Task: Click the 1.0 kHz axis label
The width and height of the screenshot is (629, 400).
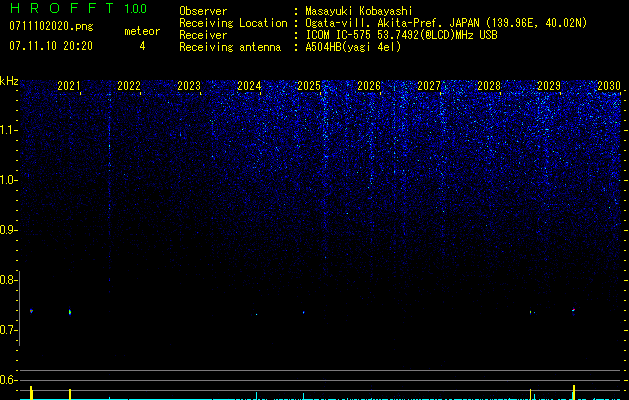Action: click(8, 180)
